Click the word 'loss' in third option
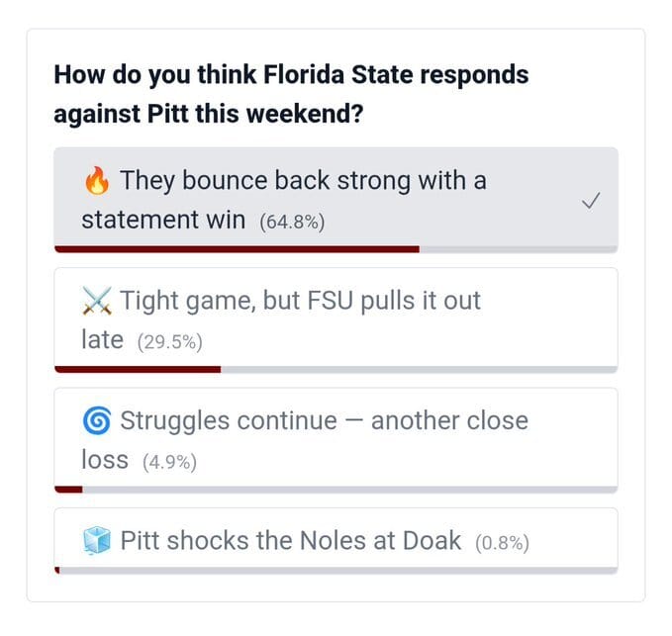The height and width of the screenshot is (636, 672). [x=105, y=460]
